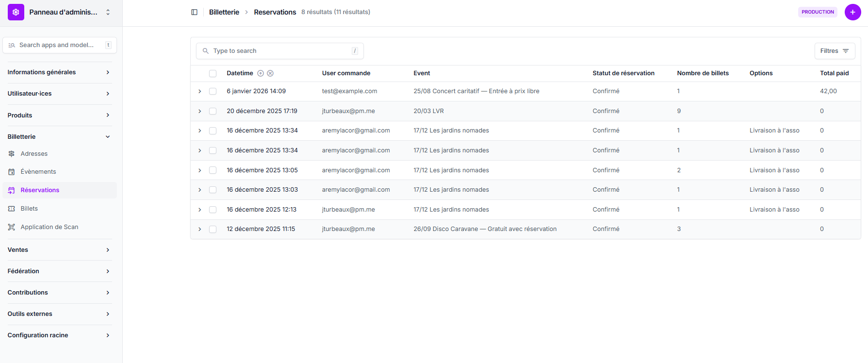Go to Billets in the sidebar
The image size is (868, 363).
29,209
